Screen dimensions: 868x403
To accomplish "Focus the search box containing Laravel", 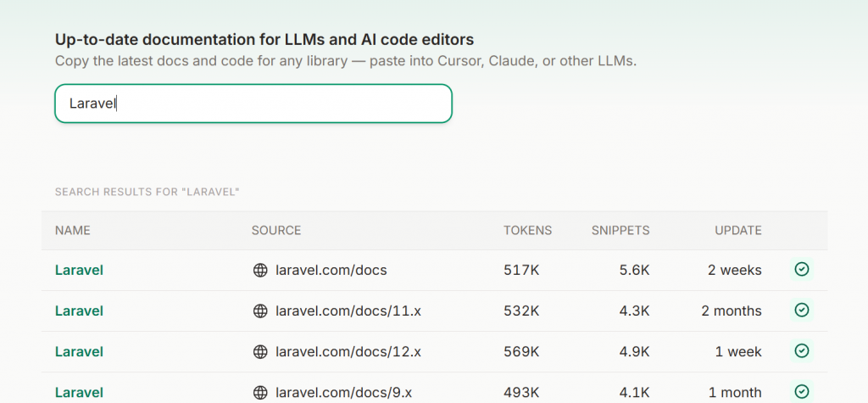I will pos(253,104).
